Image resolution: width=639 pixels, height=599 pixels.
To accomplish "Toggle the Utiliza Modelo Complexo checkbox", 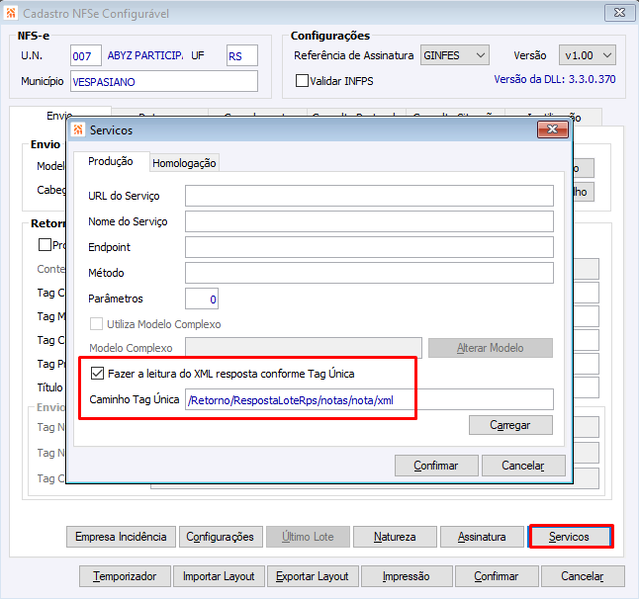I will click(96, 324).
